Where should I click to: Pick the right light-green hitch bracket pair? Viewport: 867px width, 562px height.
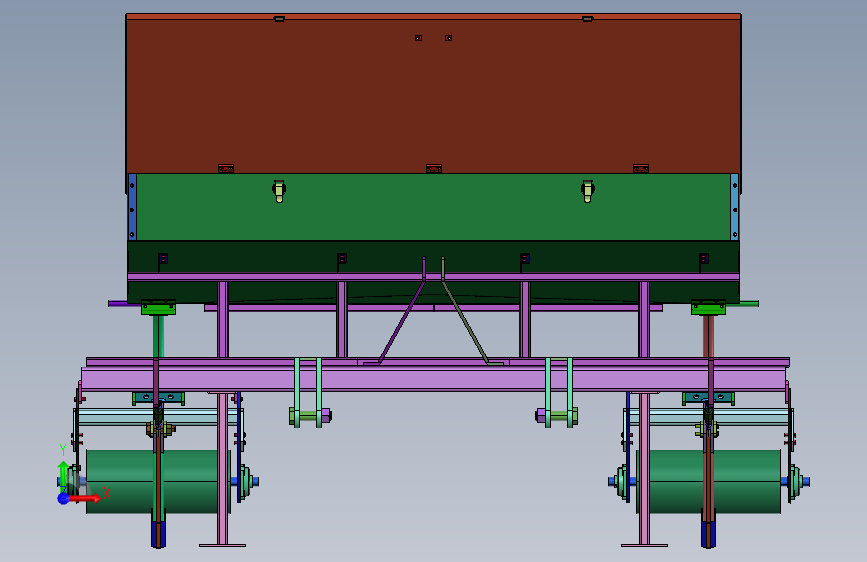[558, 392]
